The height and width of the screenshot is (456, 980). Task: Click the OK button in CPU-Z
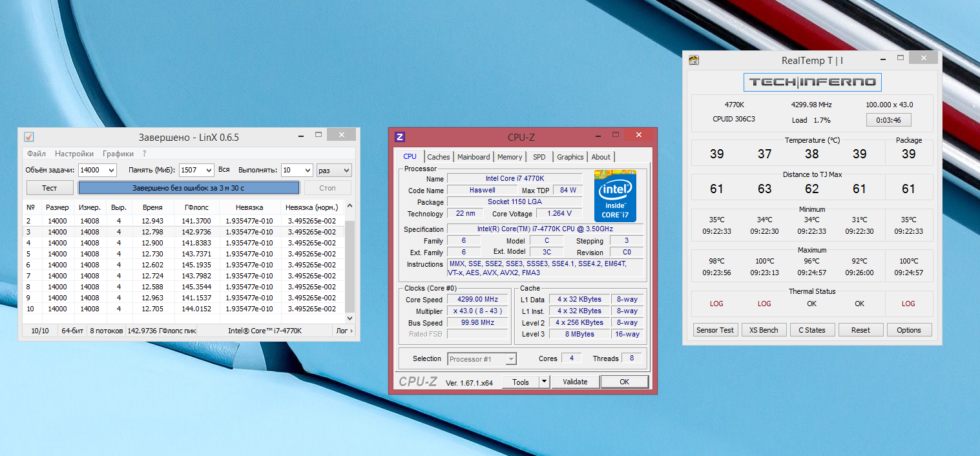[x=624, y=382]
